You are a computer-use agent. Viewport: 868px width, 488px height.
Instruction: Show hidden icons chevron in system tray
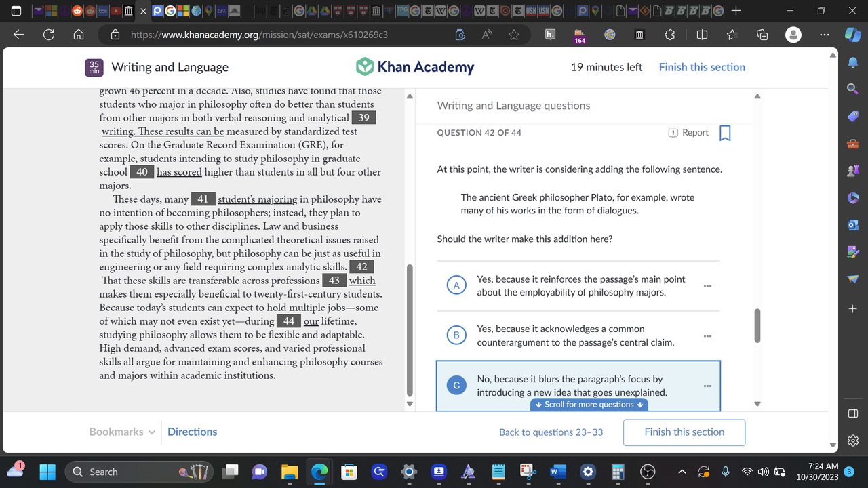pos(682,472)
